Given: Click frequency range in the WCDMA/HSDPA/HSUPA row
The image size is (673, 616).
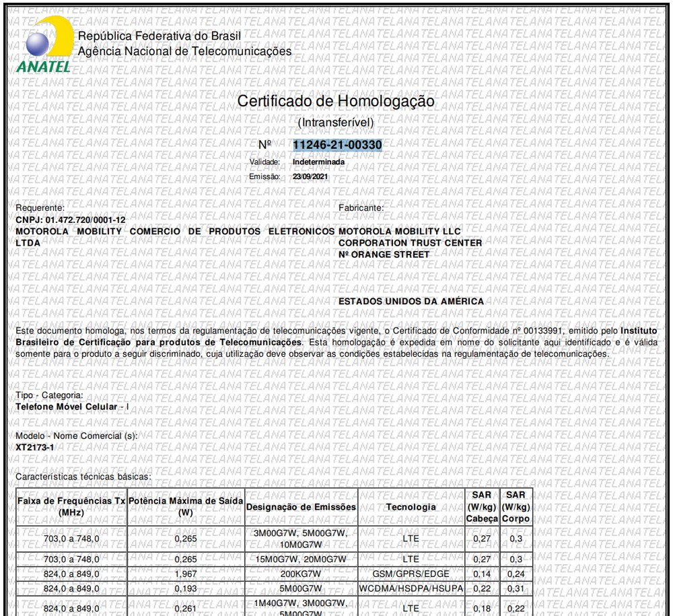Looking at the screenshot, I should [x=71, y=588].
